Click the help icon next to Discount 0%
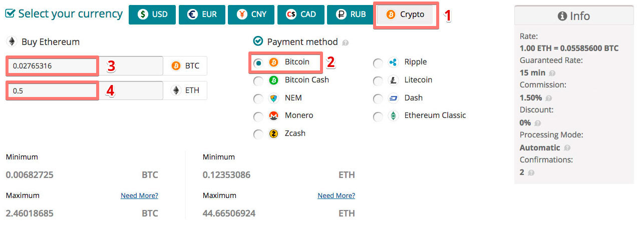Viewport: 644px width, 228px height. pos(537,123)
